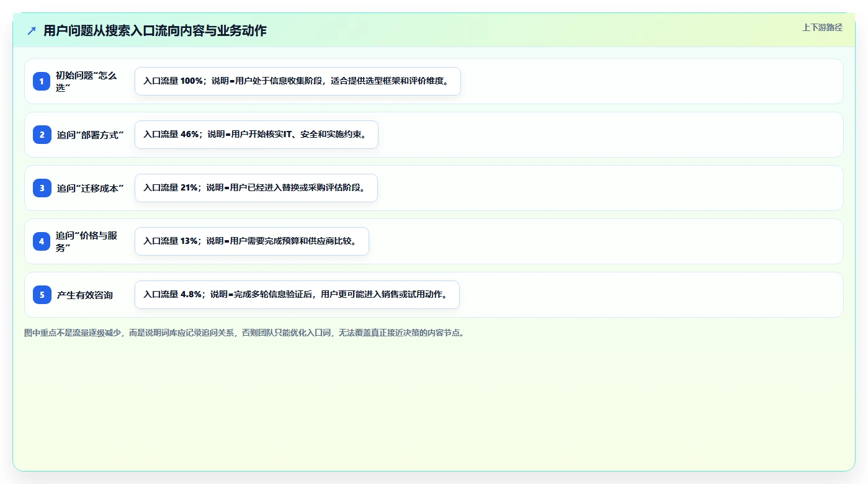868x484 pixels.
Task: Click the 入口流量 13% description box
Action: click(252, 241)
